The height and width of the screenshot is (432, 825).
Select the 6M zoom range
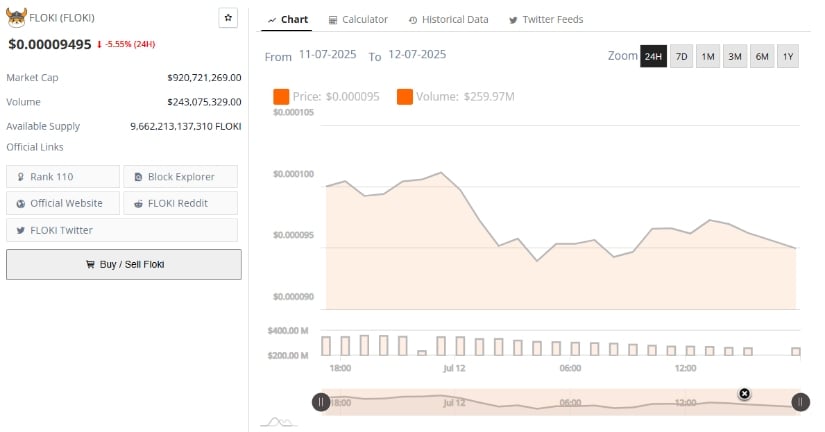762,56
